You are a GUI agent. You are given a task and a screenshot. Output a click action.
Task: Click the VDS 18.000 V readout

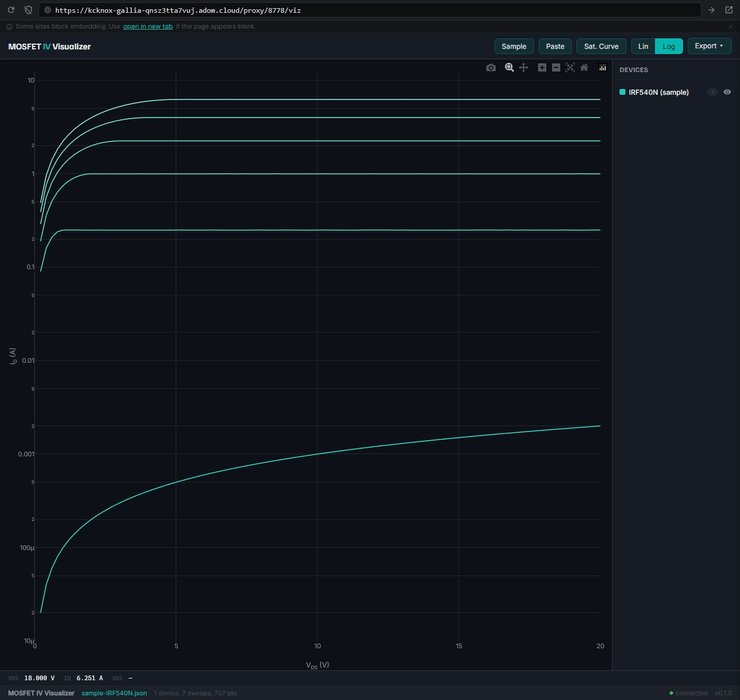tap(31, 678)
